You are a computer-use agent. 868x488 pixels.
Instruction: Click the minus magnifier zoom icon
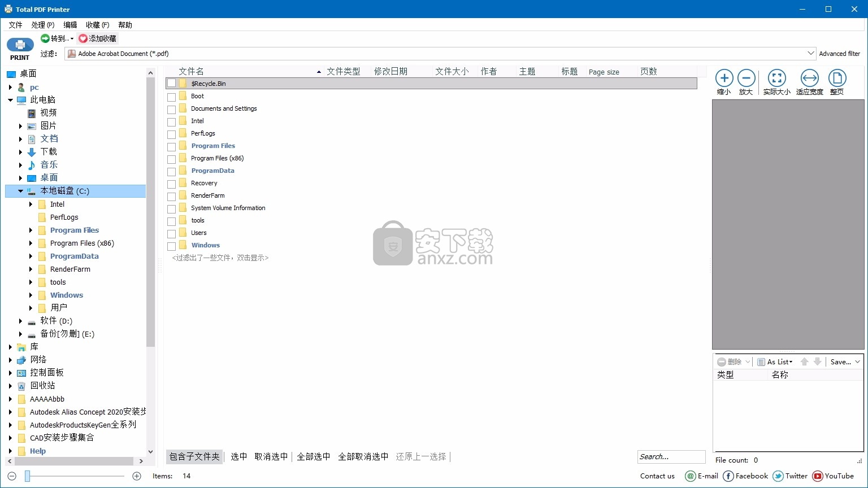(x=746, y=78)
